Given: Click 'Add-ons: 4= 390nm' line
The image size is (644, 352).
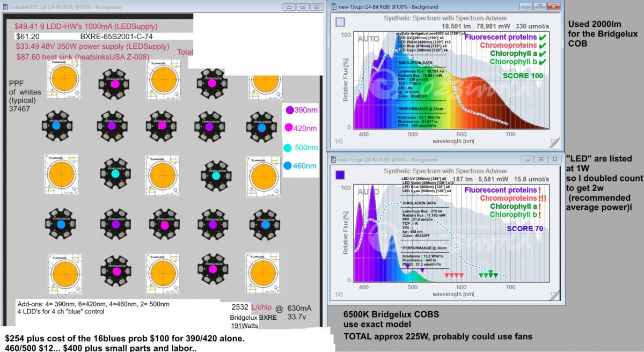Looking at the screenshot, I should click(x=93, y=304).
